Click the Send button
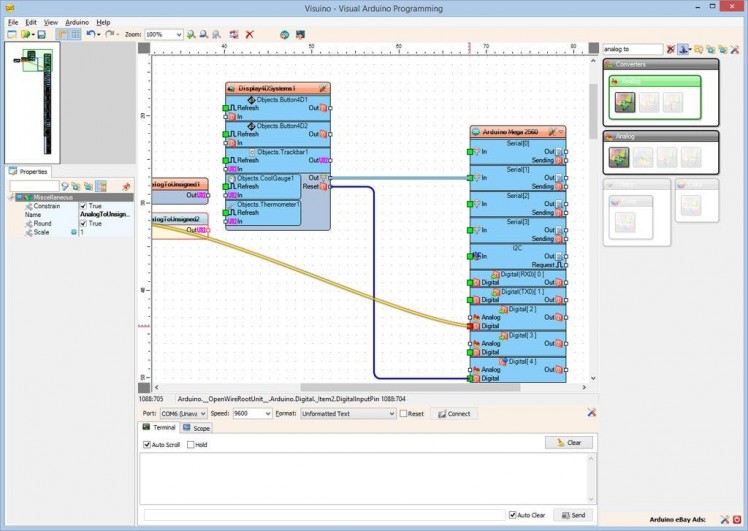This screenshot has height=531, width=748. click(x=573, y=515)
